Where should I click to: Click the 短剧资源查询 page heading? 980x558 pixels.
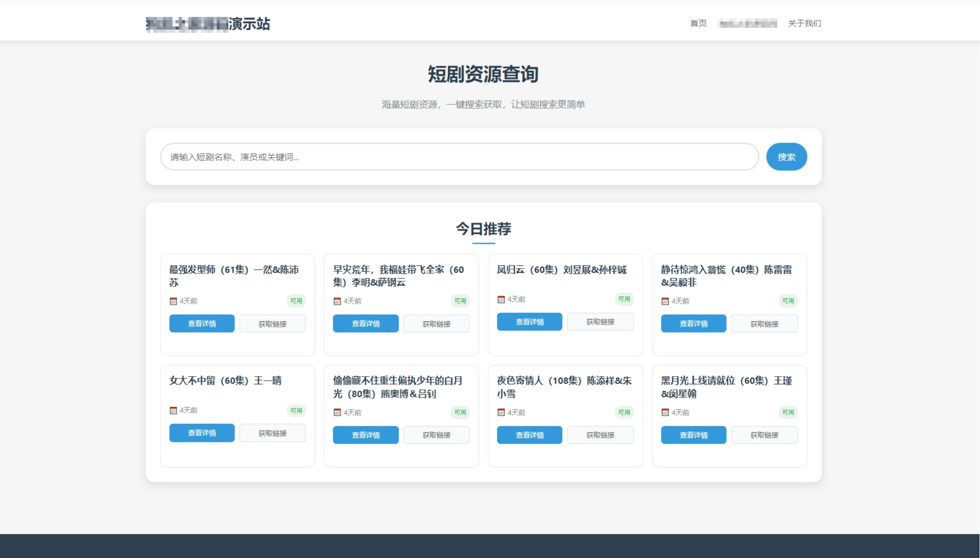click(x=483, y=74)
